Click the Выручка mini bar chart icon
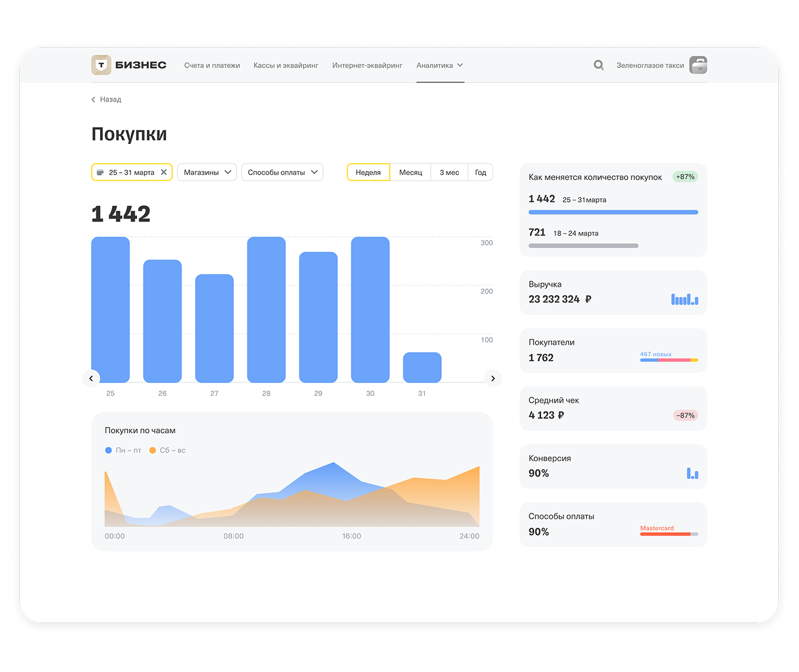This screenshot has height=672, width=799. [684, 300]
